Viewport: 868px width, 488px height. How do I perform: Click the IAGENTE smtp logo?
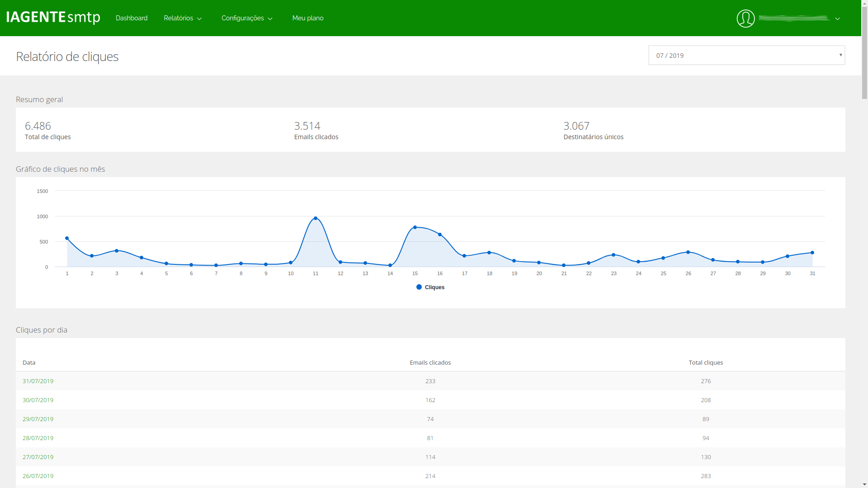pos(53,17)
